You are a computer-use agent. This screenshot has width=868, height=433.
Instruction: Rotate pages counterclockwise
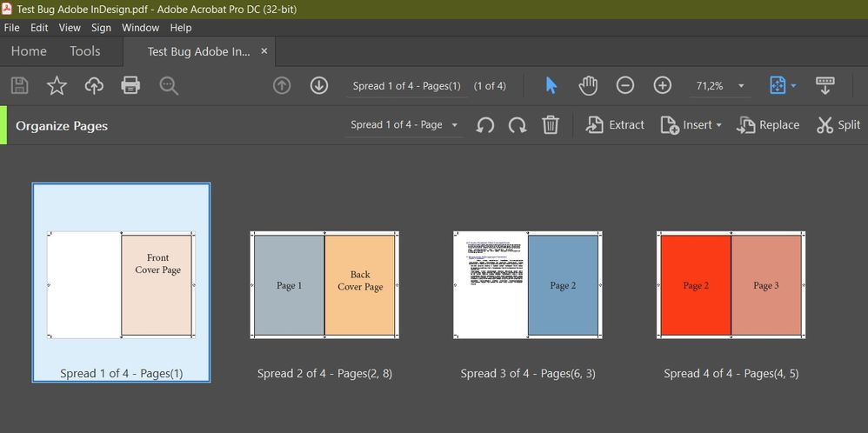coord(485,125)
